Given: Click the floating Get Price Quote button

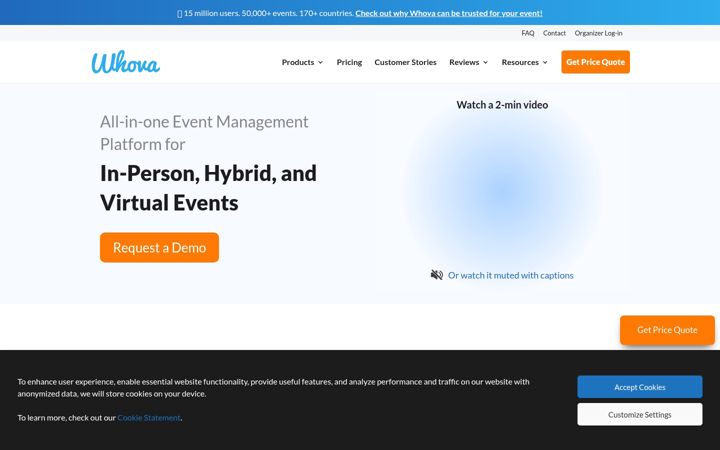Looking at the screenshot, I should pos(667,330).
